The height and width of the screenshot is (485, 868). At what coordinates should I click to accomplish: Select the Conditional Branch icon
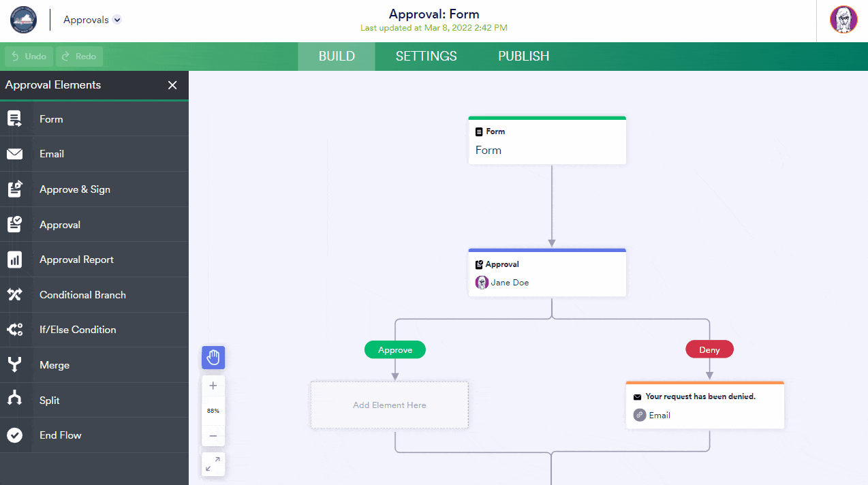[x=14, y=295]
